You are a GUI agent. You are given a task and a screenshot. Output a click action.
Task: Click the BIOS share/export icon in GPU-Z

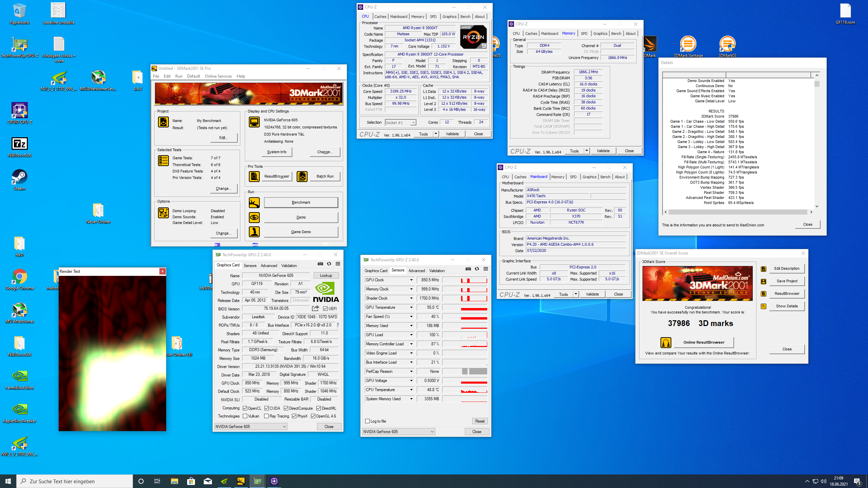[x=315, y=308]
